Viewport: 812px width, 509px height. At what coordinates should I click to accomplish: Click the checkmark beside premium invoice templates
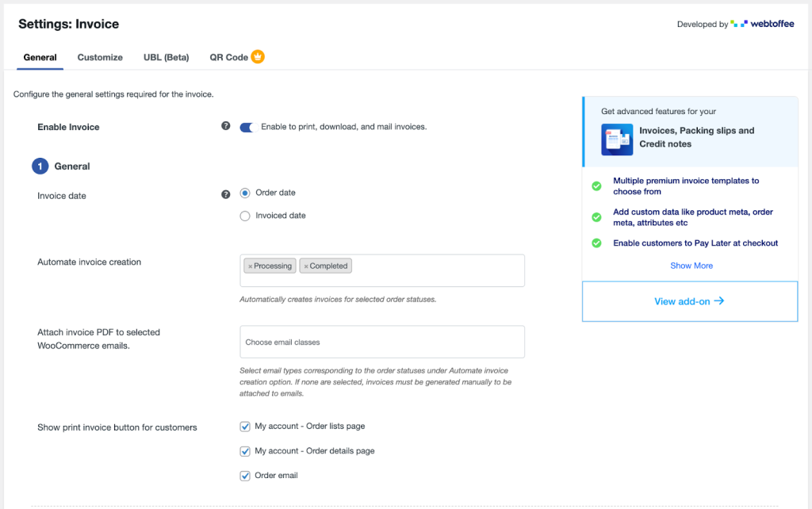(596, 186)
